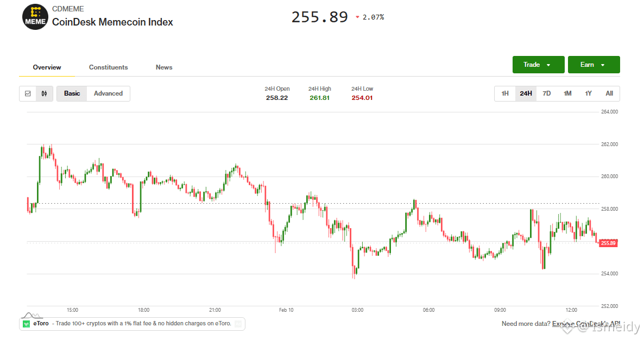Screen dimensions: 644x340
Task: Expand the Earn dropdown
Action: pos(594,65)
